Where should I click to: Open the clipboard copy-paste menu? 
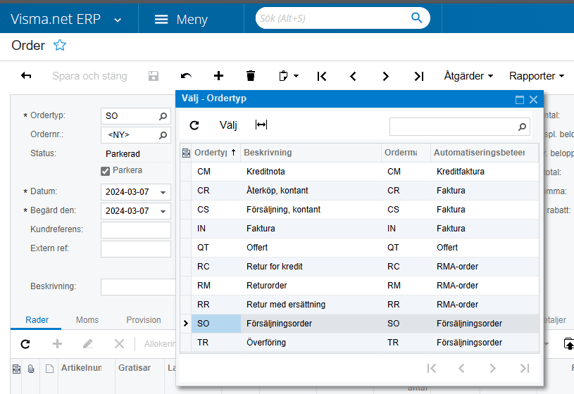[x=288, y=76]
